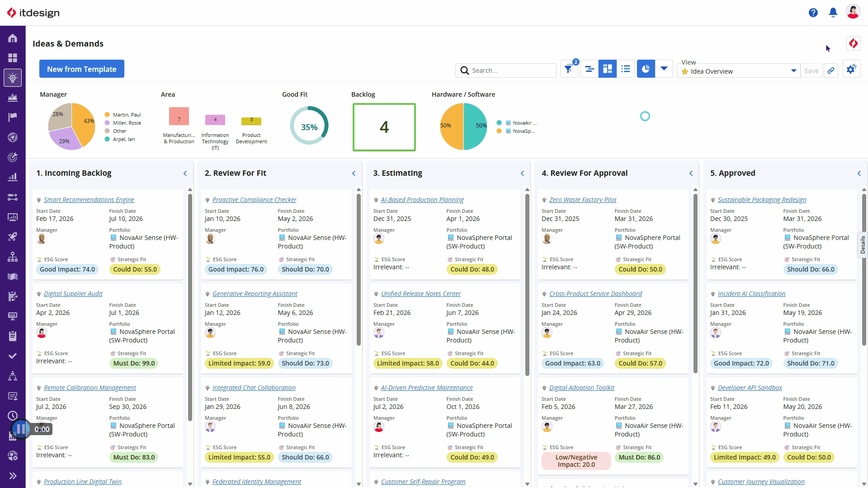Collapse the 2. Review For Fit column
The image size is (868, 488).
[x=354, y=174]
